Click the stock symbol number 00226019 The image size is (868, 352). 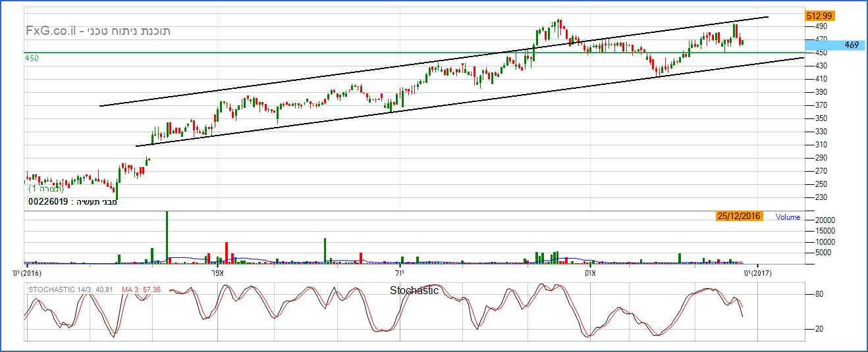(47, 202)
